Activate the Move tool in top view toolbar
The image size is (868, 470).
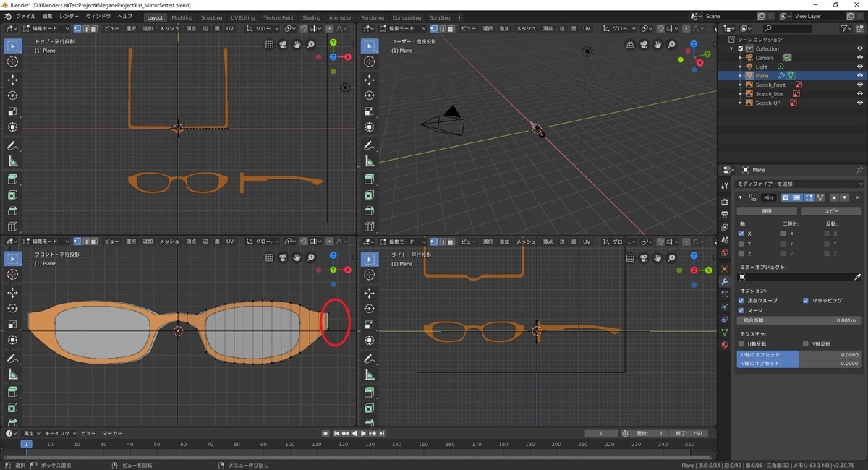[13, 80]
